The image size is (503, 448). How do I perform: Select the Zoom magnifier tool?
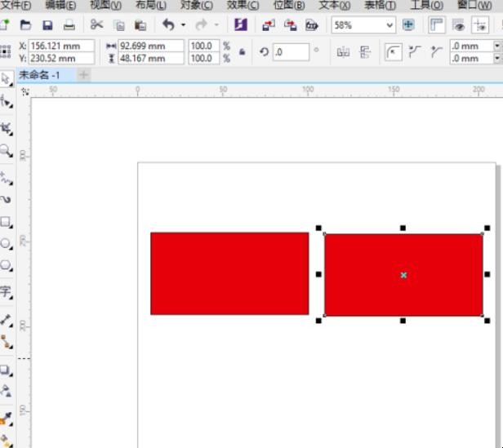(7, 150)
